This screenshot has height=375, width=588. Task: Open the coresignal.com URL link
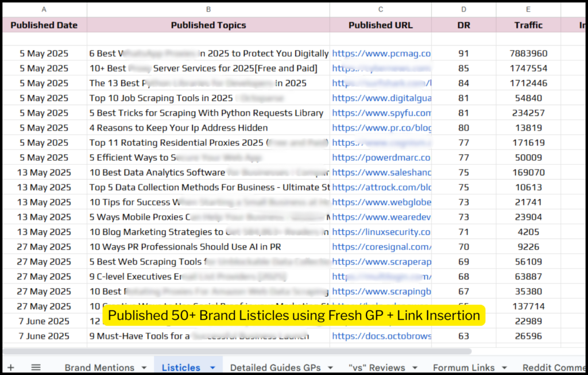pyautogui.click(x=381, y=247)
